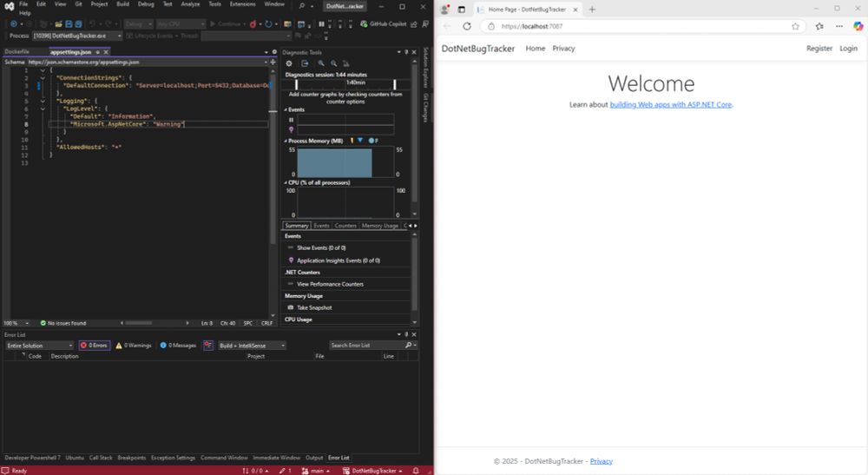868x475 pixels.
Task: Click the Search Error List field
Action: pos(366,346)
